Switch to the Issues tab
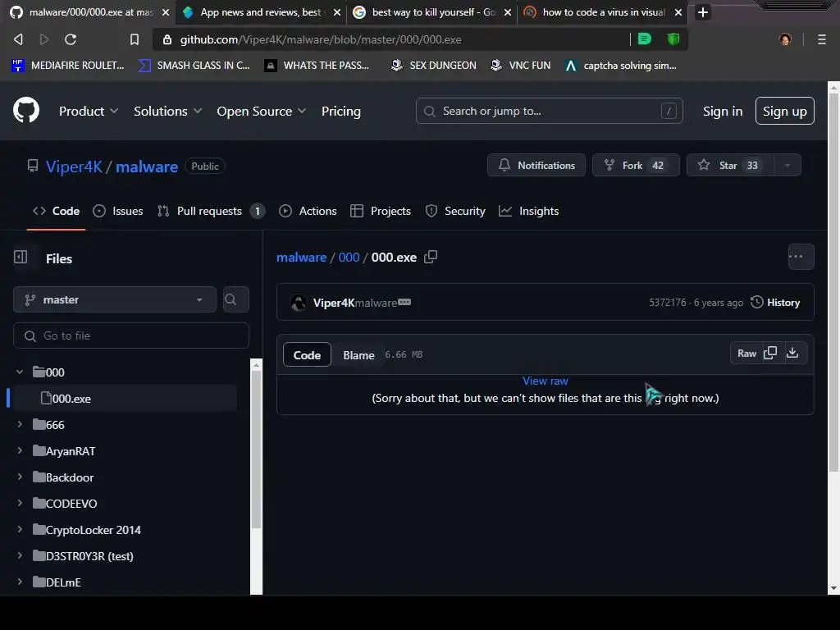This screenshot has width=840, height=630. (x=118, y=211)
